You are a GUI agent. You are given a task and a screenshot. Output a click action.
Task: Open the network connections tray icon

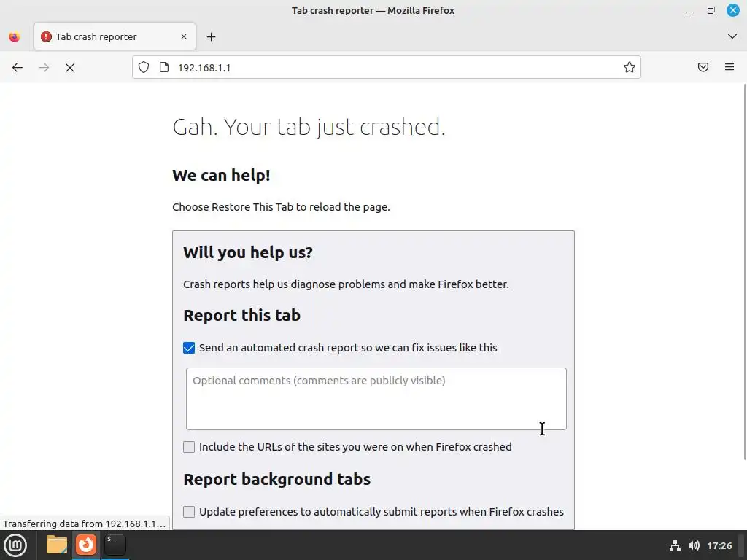coord(675,545)
